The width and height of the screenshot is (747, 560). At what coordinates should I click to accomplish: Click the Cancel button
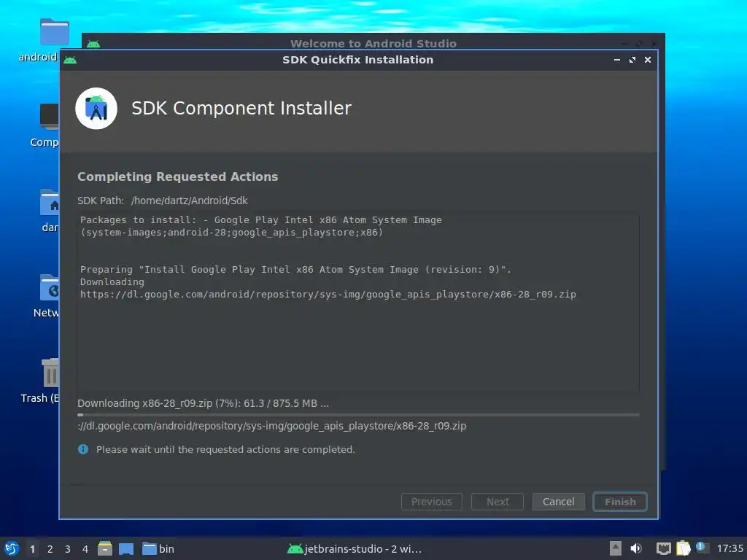coord(558,502)
